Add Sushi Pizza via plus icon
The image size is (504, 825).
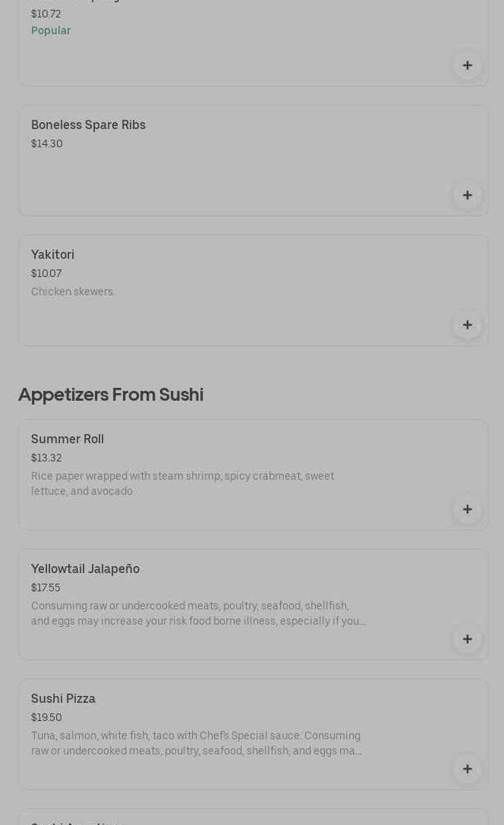(x=467, y=769)
